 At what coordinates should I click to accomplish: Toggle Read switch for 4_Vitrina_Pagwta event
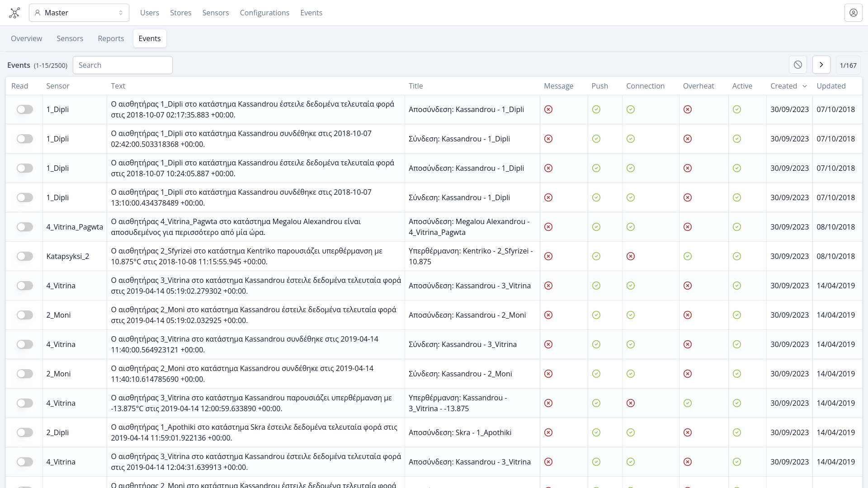tap(25, 227)
